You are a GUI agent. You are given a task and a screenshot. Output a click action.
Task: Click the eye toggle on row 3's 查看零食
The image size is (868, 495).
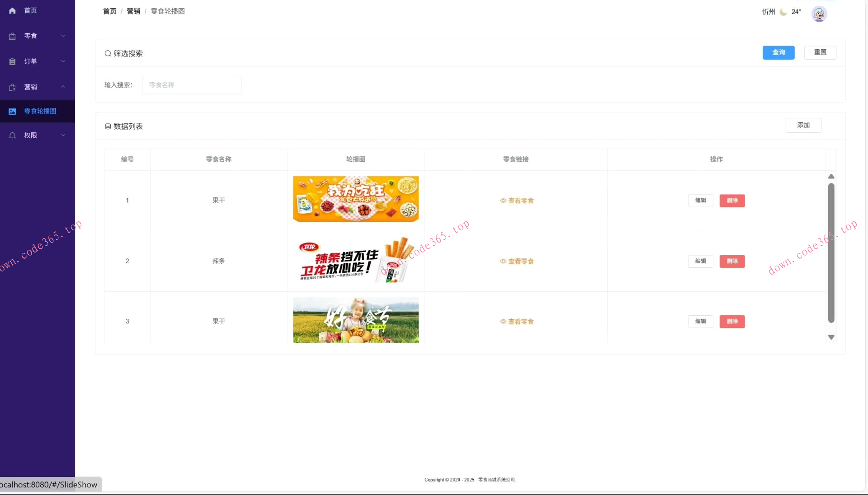coord(502,322)
